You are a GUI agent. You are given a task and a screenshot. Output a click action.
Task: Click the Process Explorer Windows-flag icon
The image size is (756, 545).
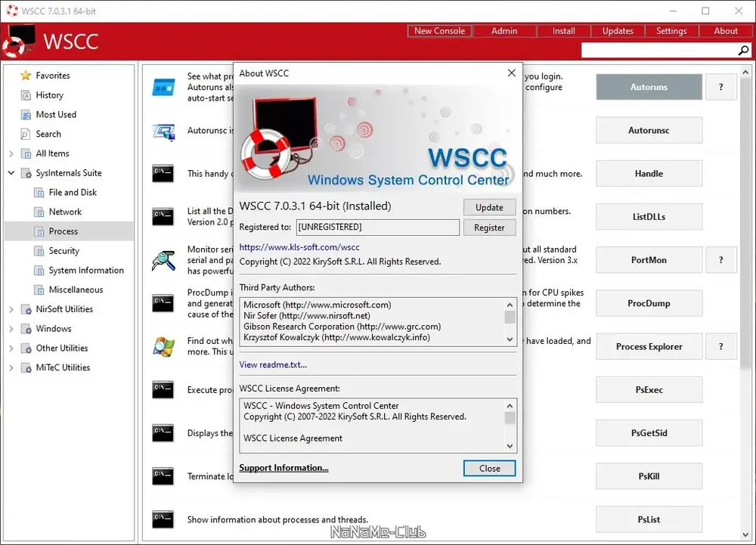pyautogui.click(x=163, y=346)
